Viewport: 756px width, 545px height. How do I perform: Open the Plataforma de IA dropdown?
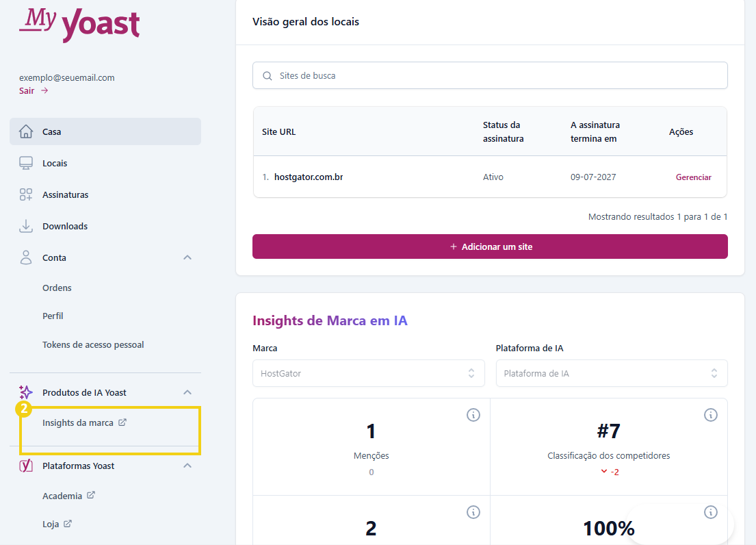[x=612, y=373]
